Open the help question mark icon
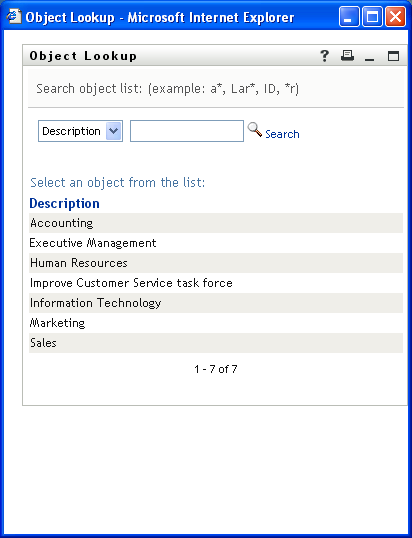Image resolution: width=412 pixels, height=538 pixels. click(325, 56)
